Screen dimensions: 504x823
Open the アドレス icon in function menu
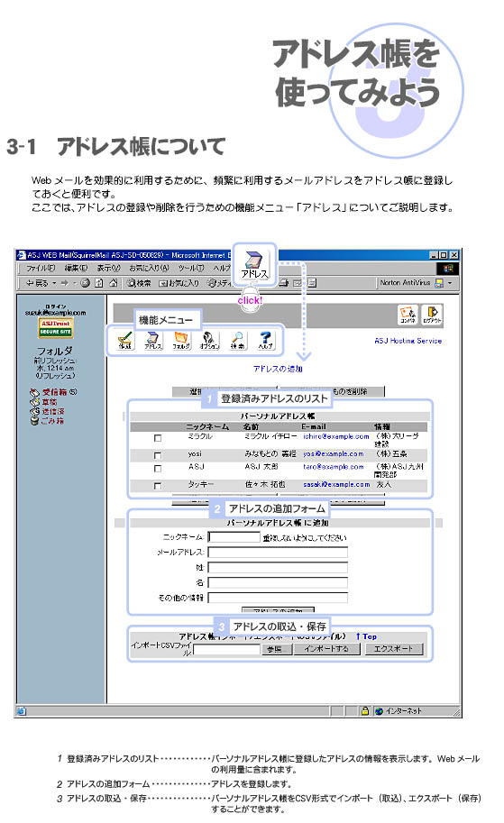pyautogui.click(x=152, y=340)
